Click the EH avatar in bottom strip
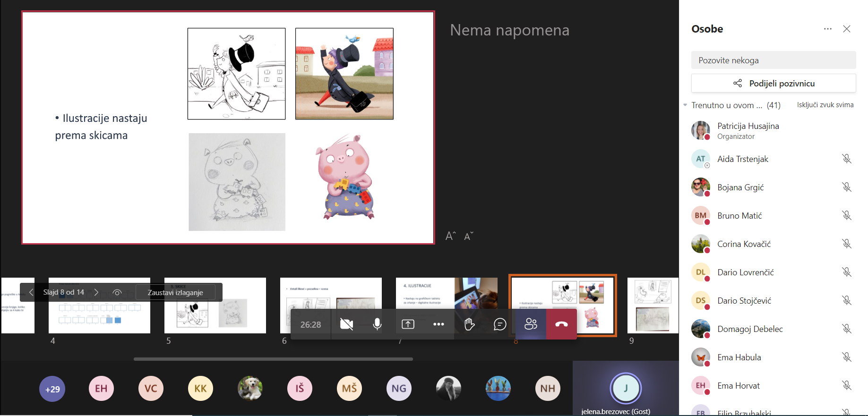 [101, 389]
